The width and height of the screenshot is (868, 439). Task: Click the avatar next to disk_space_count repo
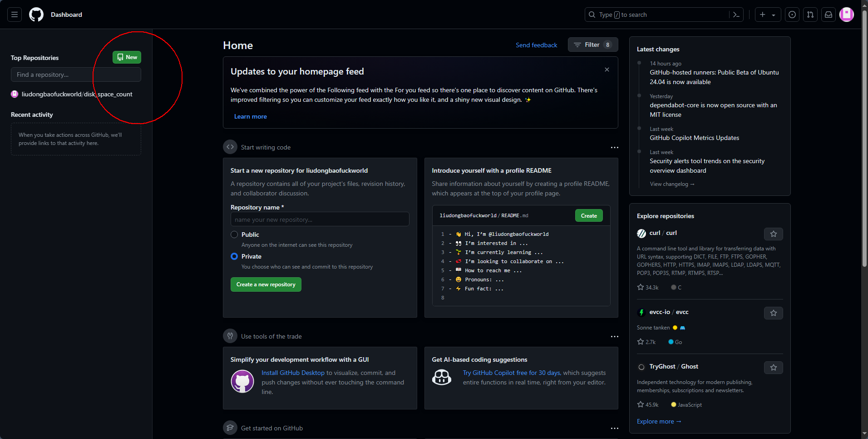(15, 94)
